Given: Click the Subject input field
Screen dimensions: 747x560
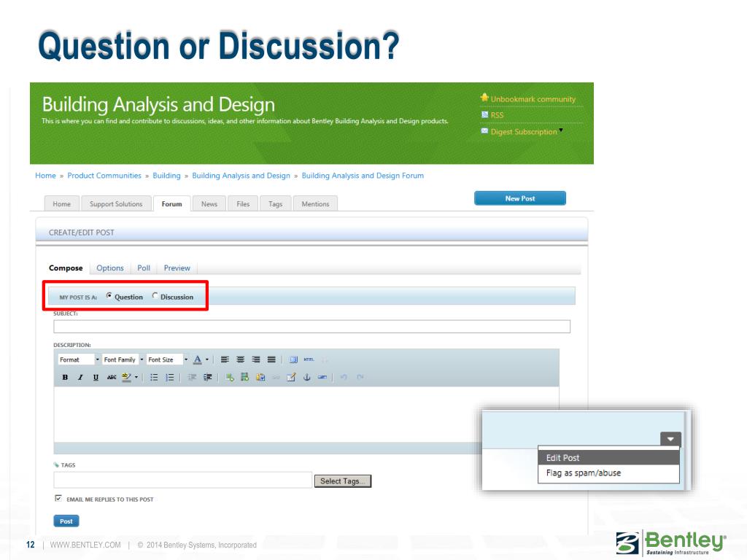Looking at the screenshot, I should 311,326.
